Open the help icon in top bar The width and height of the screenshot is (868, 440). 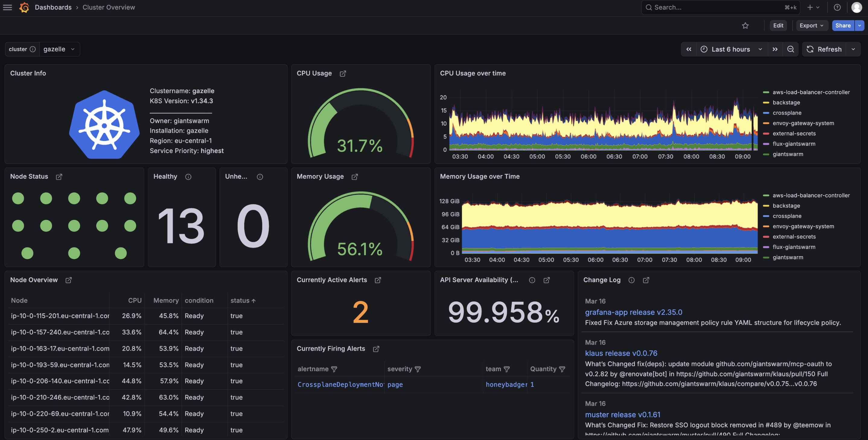837,7
